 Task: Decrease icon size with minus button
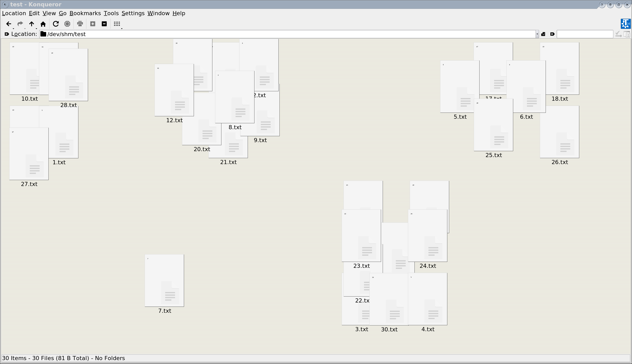click(x=104, y=24)
